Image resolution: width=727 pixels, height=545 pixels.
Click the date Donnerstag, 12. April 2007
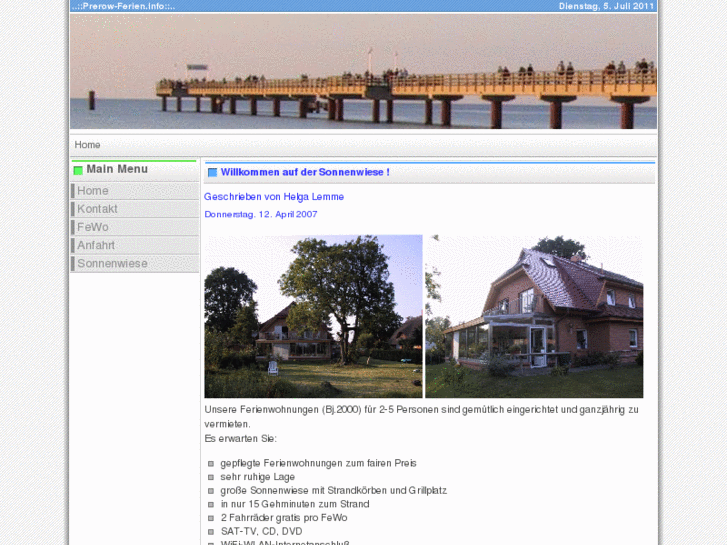(261, 214)
